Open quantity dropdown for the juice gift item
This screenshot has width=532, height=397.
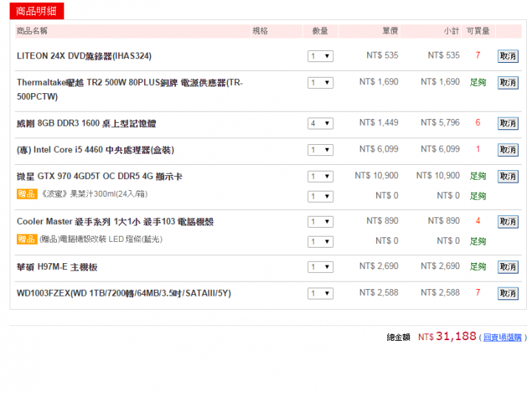pos(320,197)
